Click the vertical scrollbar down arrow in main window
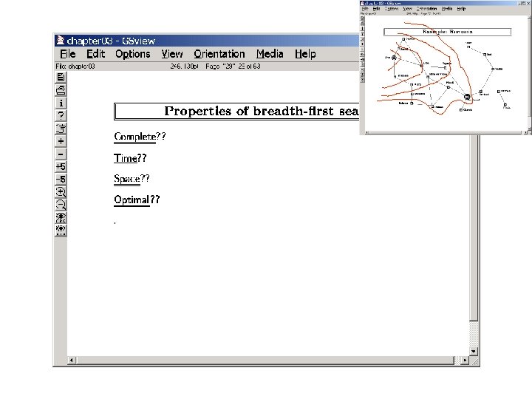Viewport: 532px width, 399px height. click(474, 351)
